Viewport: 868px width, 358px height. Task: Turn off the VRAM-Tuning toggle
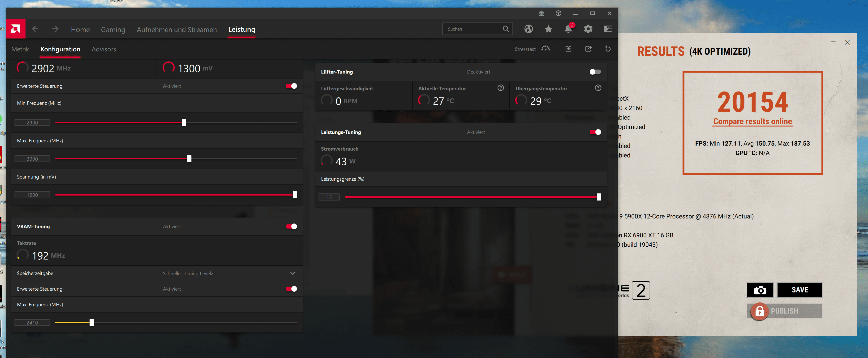291,227
